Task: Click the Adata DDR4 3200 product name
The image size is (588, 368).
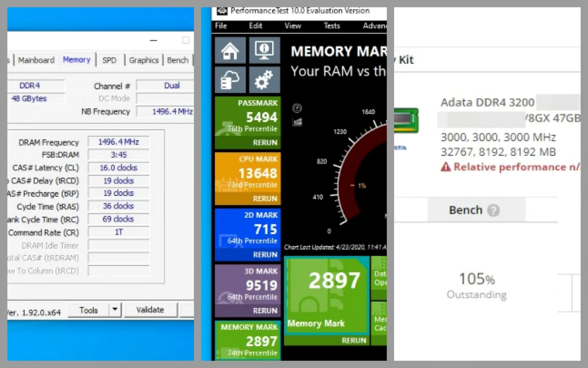Action: [x=487, y=103]
